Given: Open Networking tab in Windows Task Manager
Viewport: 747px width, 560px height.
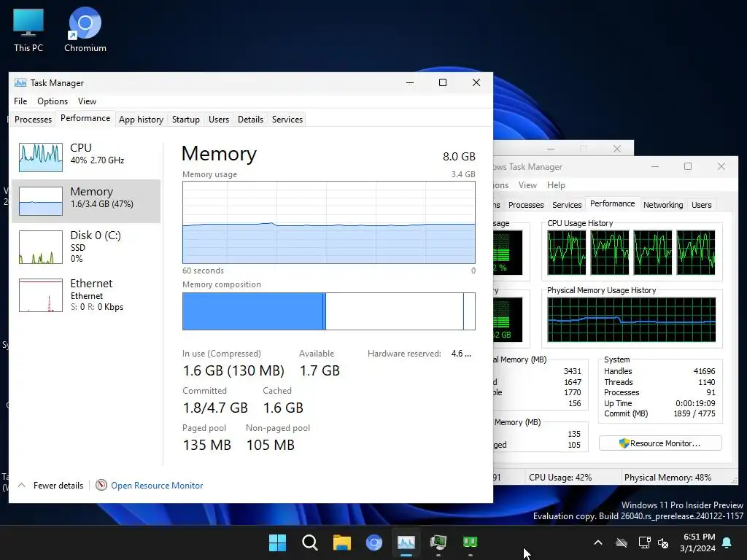Looking at the screenshot, I should [663, 205].
